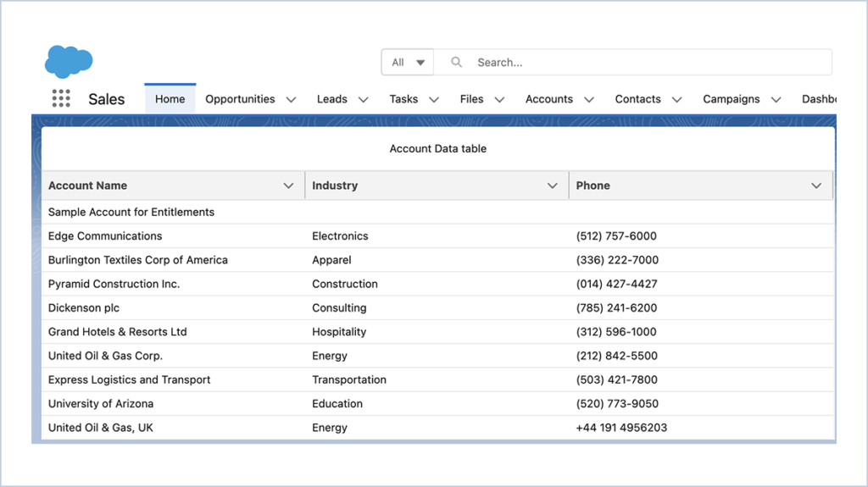
Task: Click Burlington Textiles Corp of America cell
Action: [x=138, y=259]
